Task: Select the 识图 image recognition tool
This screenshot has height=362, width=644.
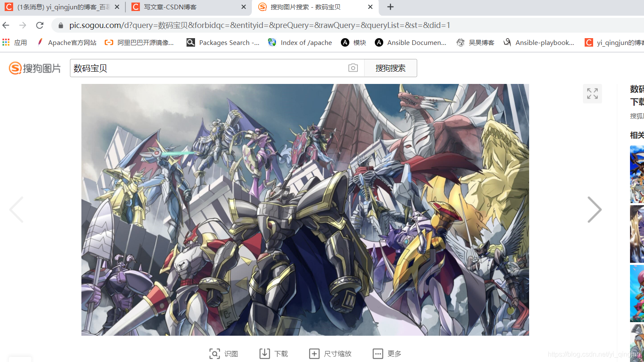Action: (224, 353)
